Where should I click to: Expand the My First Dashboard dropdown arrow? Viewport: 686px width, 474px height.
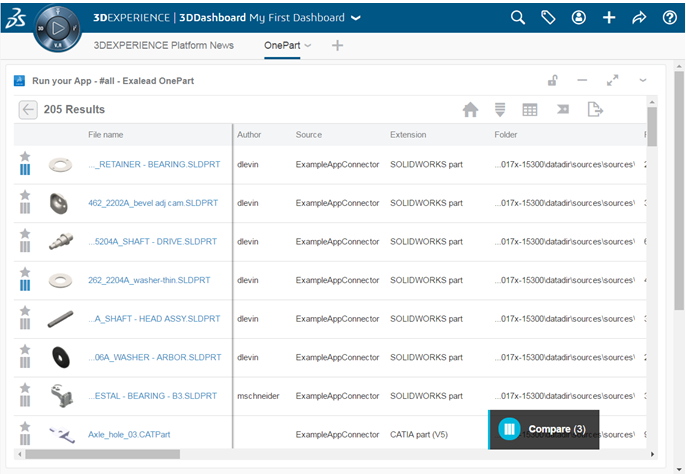356,18
